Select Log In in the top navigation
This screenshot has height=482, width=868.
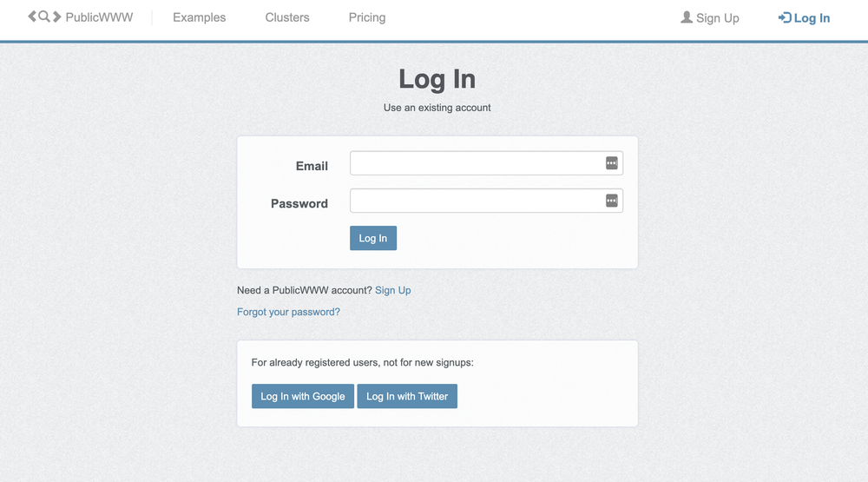pos(812,18)
